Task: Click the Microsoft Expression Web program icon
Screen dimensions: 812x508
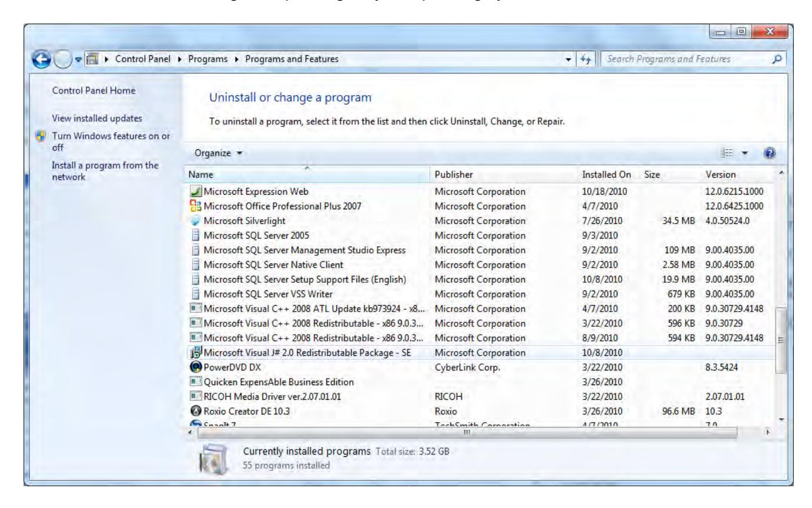Action: point(195,191)
